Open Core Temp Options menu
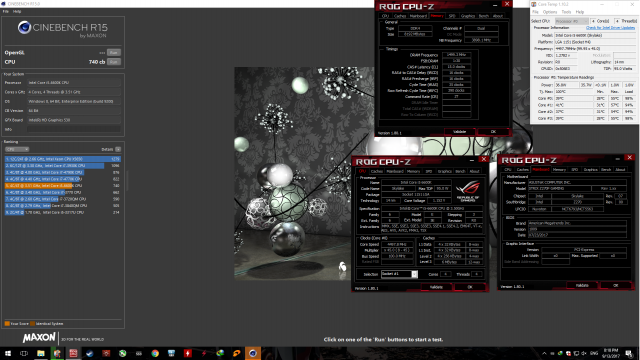640x360 pixels. tap(550, 12)
